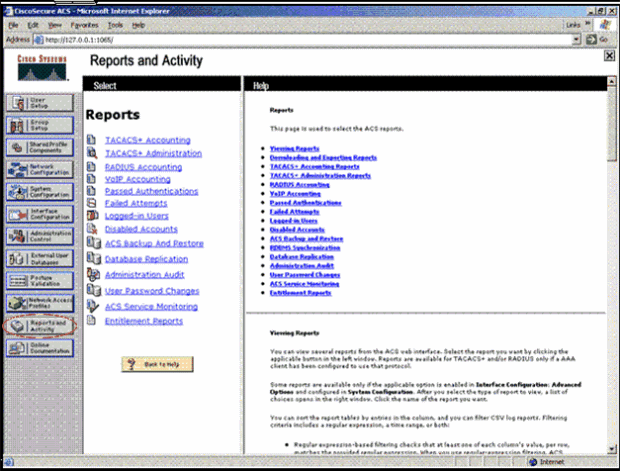Open the TACACS+ Accounting report link
The height and width of the screenshot is (471, 620).
(147, 140)
